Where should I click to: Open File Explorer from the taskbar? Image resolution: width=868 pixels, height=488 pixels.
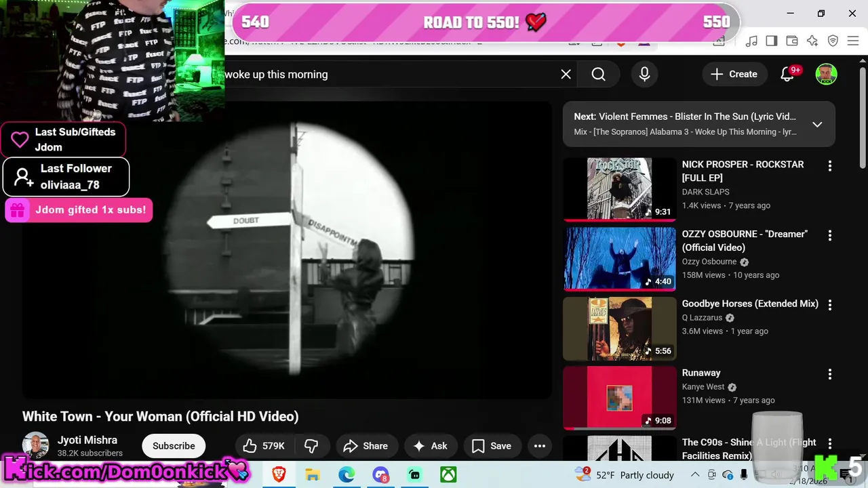coord(313,474)
